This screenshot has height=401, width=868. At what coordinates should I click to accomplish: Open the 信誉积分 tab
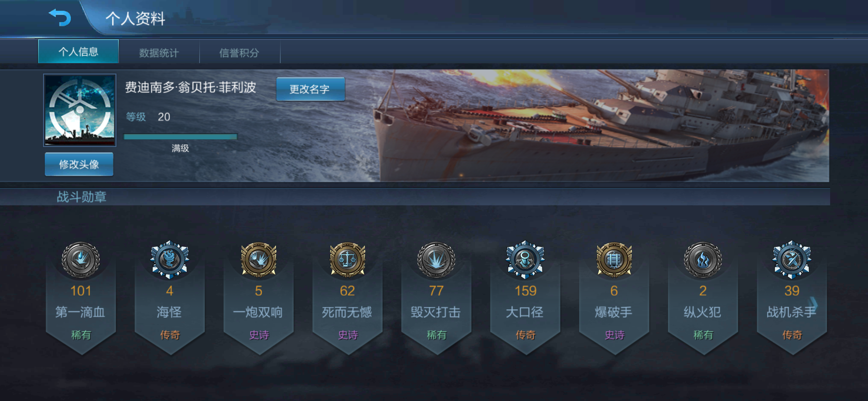239,53
